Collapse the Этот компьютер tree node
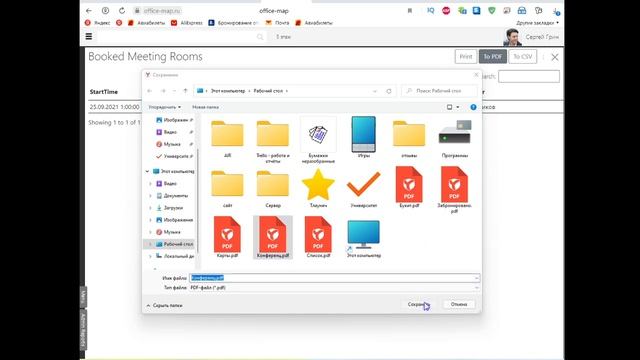 pyautogui.click(x=147, y=171)
